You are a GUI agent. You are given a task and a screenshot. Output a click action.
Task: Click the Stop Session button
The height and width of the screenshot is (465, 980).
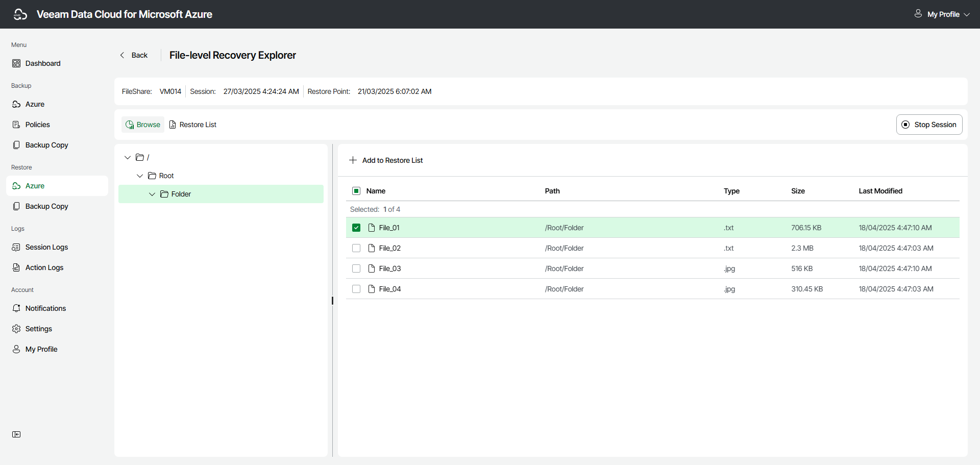point(929,125)
